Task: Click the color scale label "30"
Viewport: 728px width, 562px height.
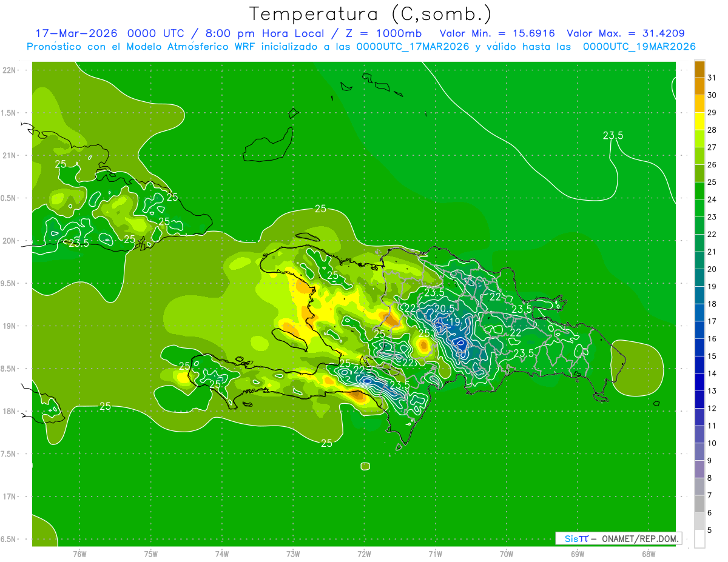Action: [712, 95]
